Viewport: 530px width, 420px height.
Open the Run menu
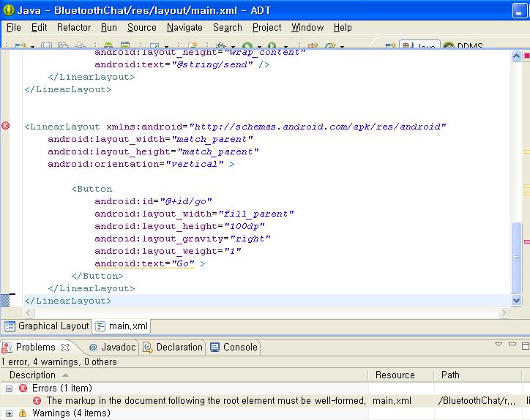point(109,28)
